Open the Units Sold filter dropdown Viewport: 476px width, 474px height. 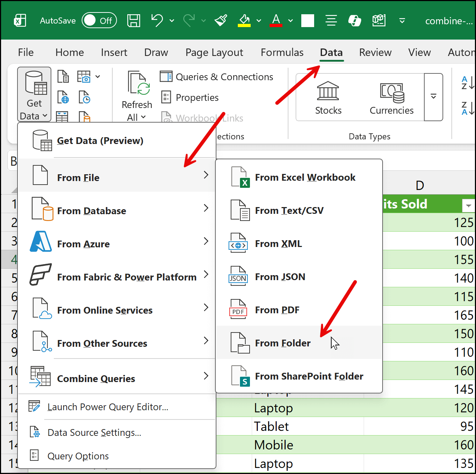pos(468,205)
